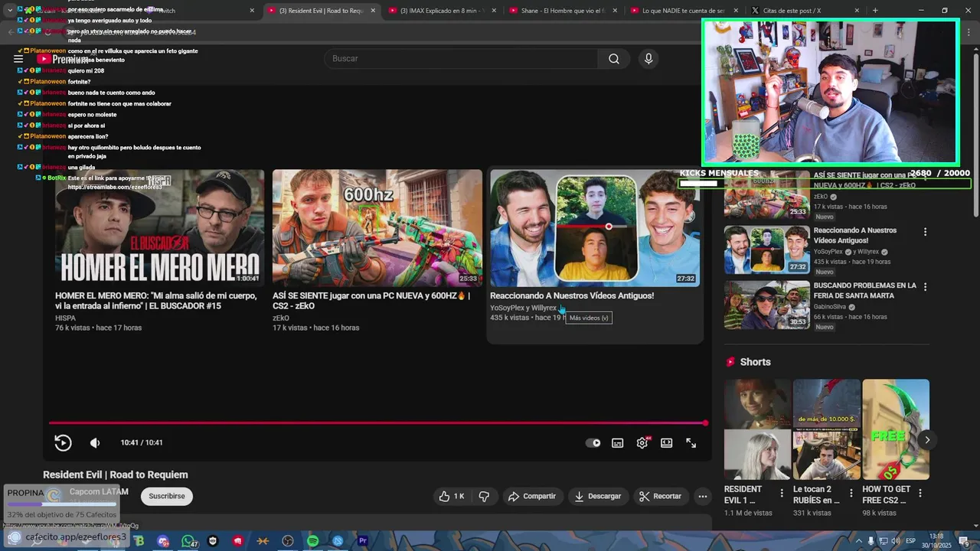The image size is (980, 551).
Task: Open sidebar video BUSCANDO PROBLEMAS EN LA FERIA thumbnail
Action: 767,305
